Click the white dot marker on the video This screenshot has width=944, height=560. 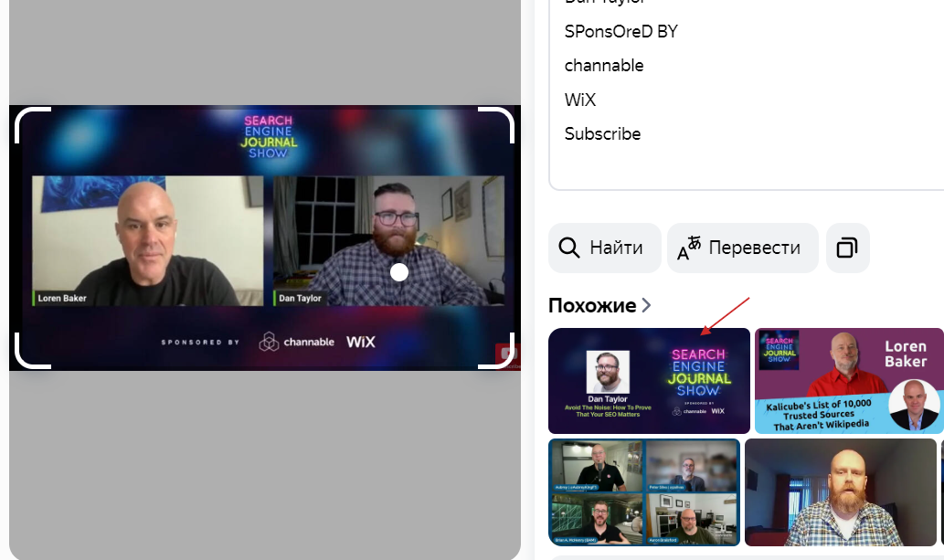pyautogui.click(x=398, y=270)
